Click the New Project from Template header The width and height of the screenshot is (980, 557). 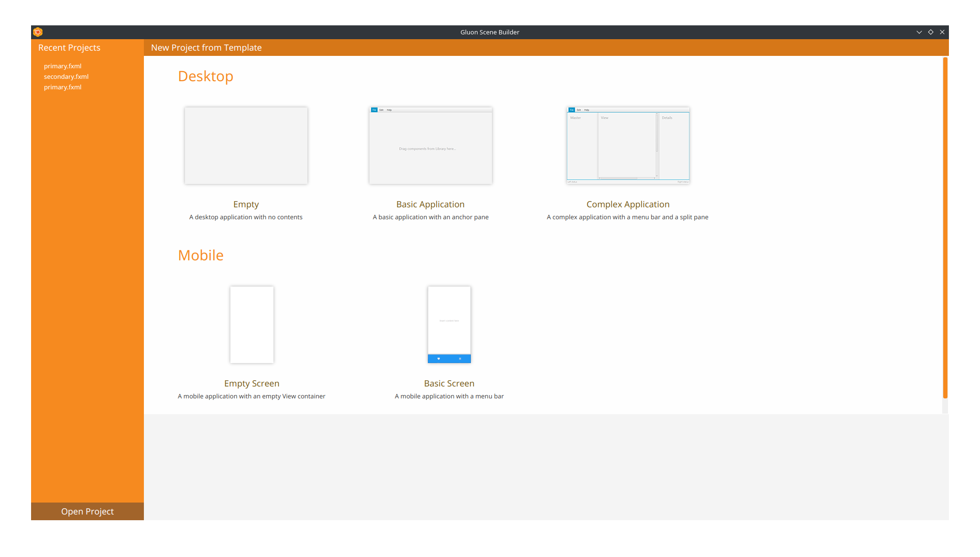coord(207,47)
